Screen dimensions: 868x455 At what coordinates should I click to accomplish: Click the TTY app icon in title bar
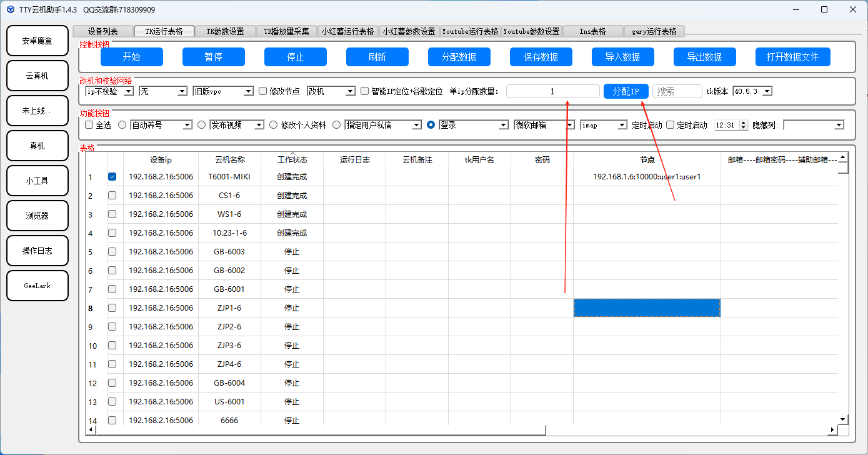coord(11,9)
